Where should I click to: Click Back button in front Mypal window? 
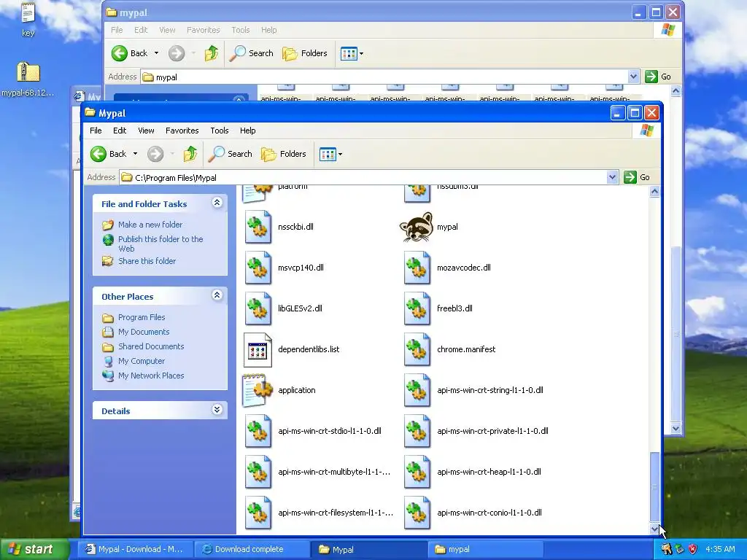[x=109, y=154]
